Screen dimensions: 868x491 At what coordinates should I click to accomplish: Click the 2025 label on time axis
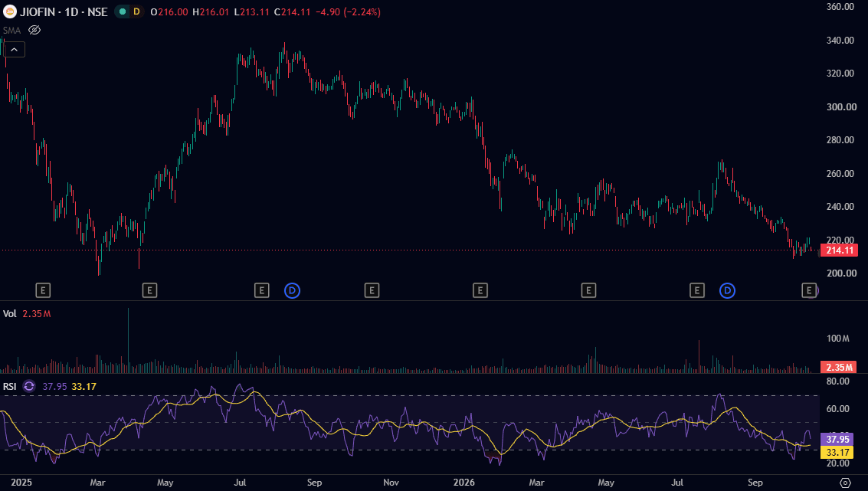[x=21, y=482]
